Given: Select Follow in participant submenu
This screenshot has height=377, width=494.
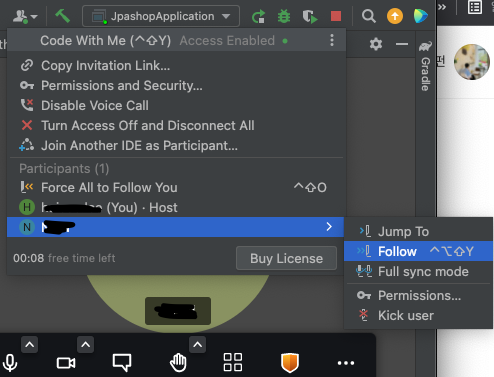Looking at the screenshot, I should point(418,251).
